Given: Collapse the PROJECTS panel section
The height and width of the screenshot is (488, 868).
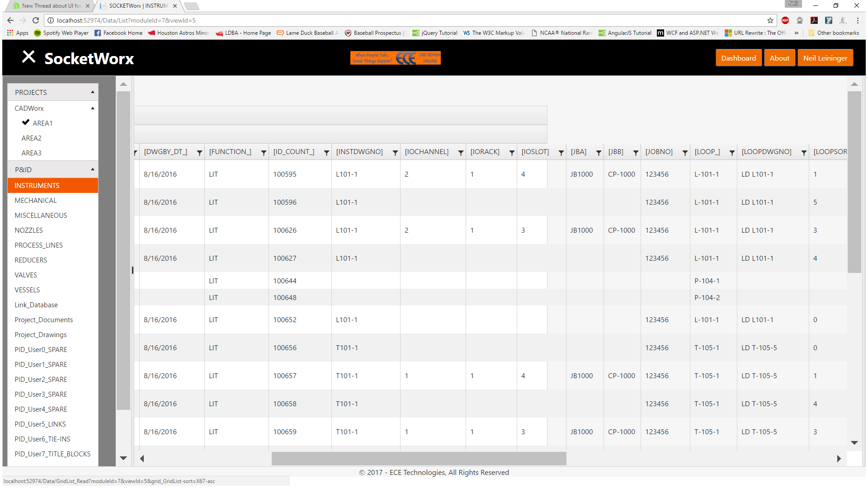Looking at the screenshot, I should coord(93,92).
